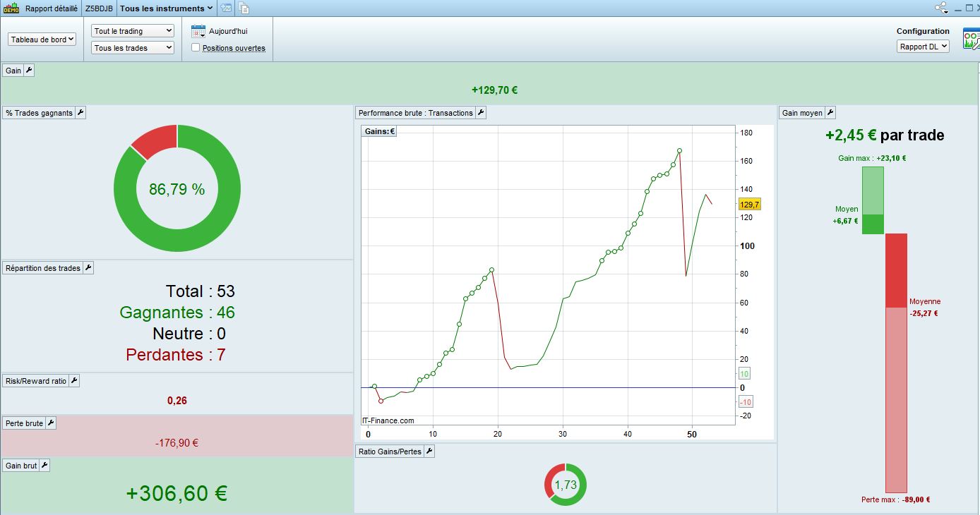
Task: Click the Perte max : -89,00 € label
Action: pos(896,500)
